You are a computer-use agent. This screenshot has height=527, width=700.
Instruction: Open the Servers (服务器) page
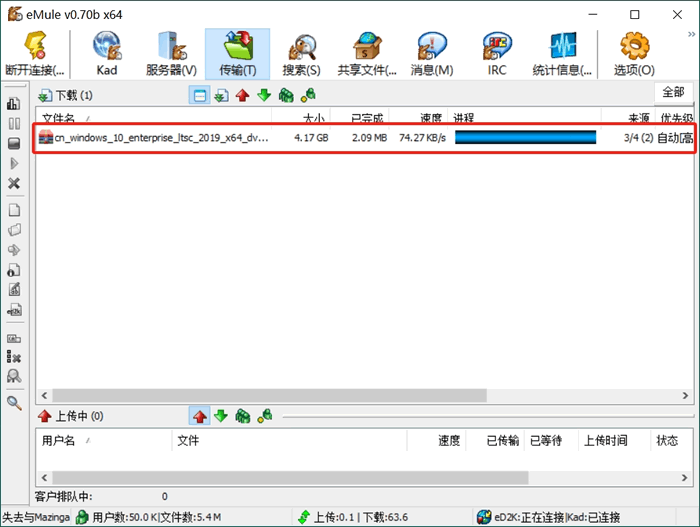tap(171, 53)
